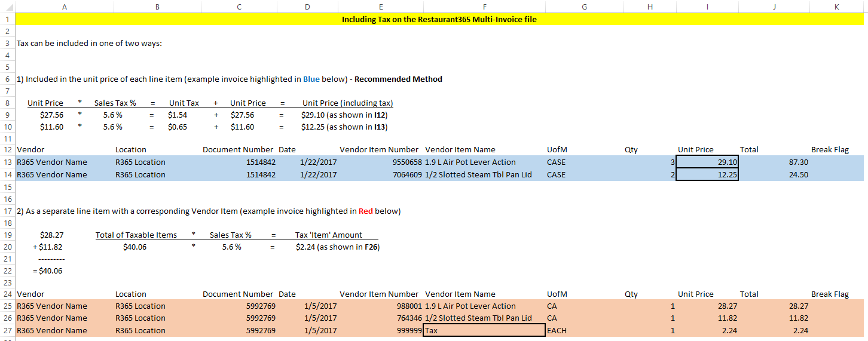Click $40.06 under Total of Taxable Items
Viewport: 868px width, 341px height.
coord(135,247)
